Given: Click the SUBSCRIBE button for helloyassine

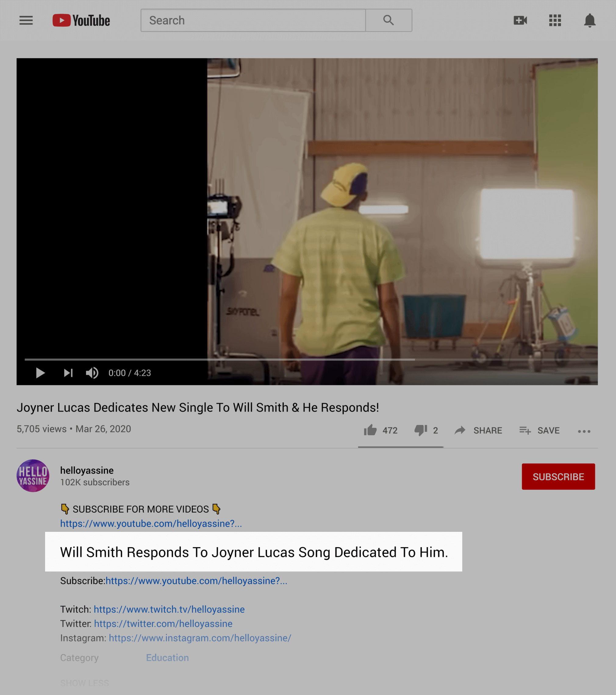Looking at the screenshot, I should coord(558,476).
